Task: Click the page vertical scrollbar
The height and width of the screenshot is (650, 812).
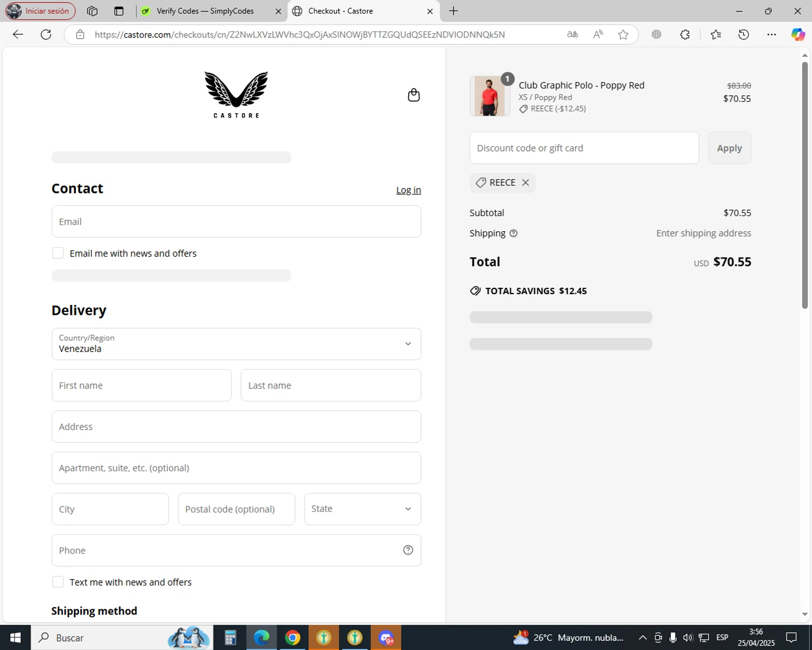Action: 804,186
